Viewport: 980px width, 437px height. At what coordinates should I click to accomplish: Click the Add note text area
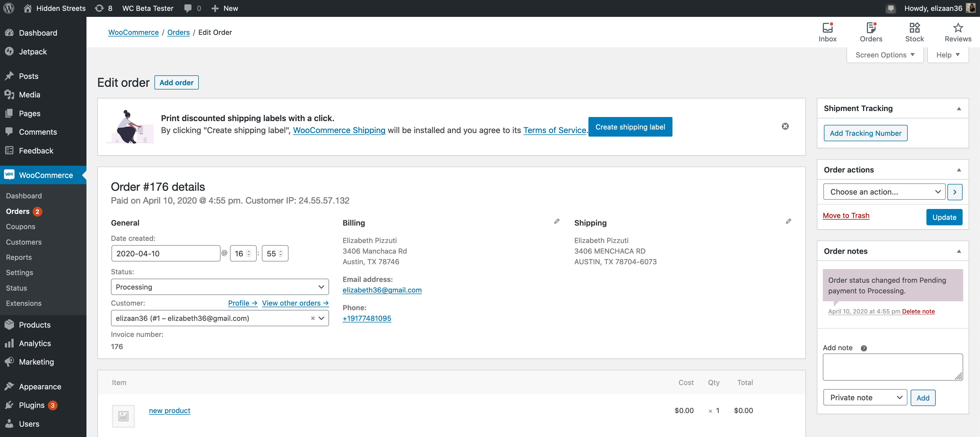click(892, 367)
